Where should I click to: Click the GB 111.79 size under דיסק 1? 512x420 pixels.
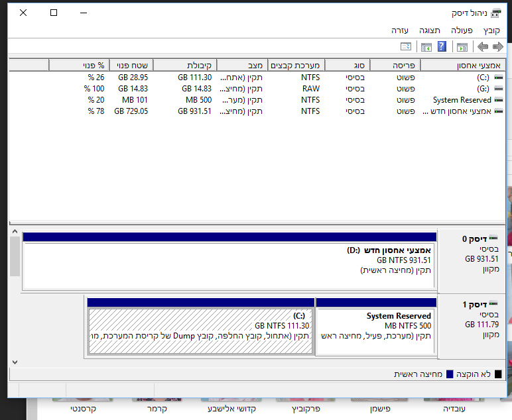(482, 325)
